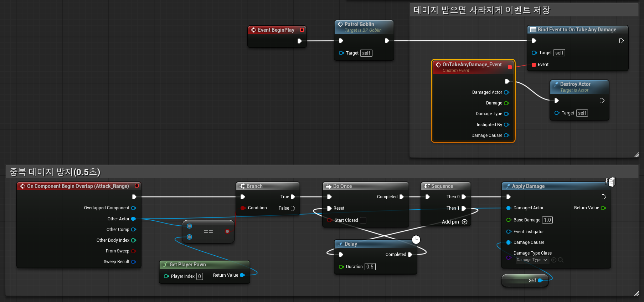Click the From Sweep boolean output pin
Screen dimensions: 644x302
pyautogui.click(x=134, y=251)
